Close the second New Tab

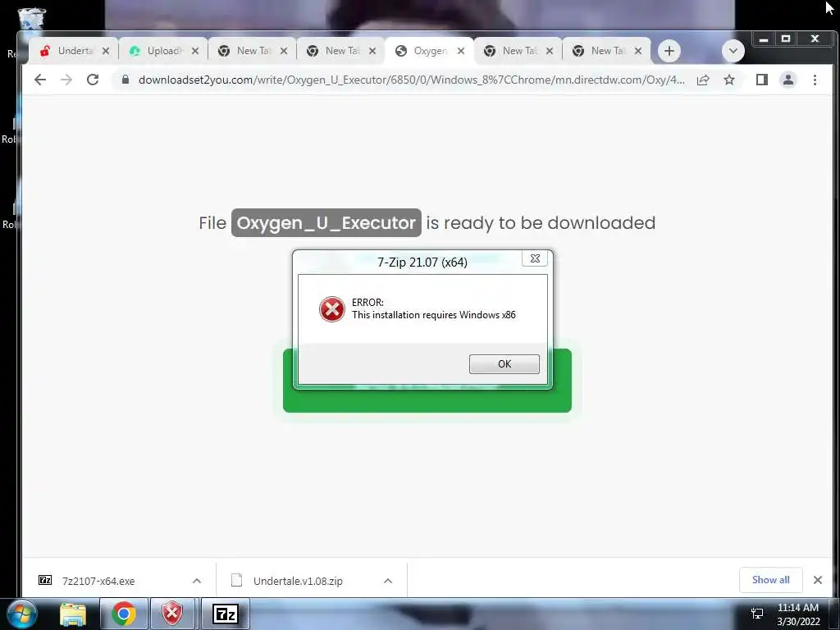[x=372, y=51]
